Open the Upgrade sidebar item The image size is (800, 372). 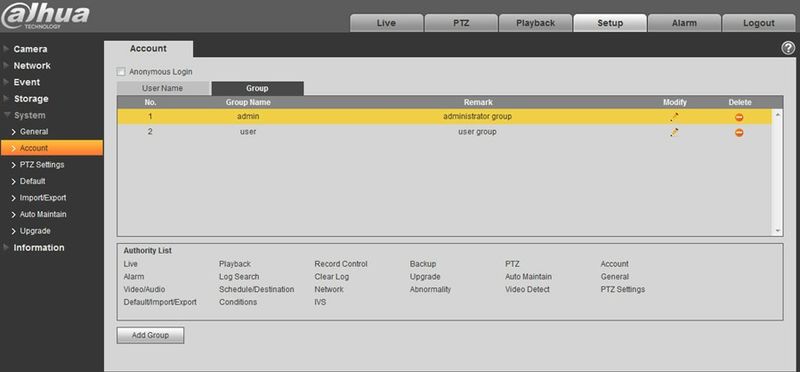(35, 231)
